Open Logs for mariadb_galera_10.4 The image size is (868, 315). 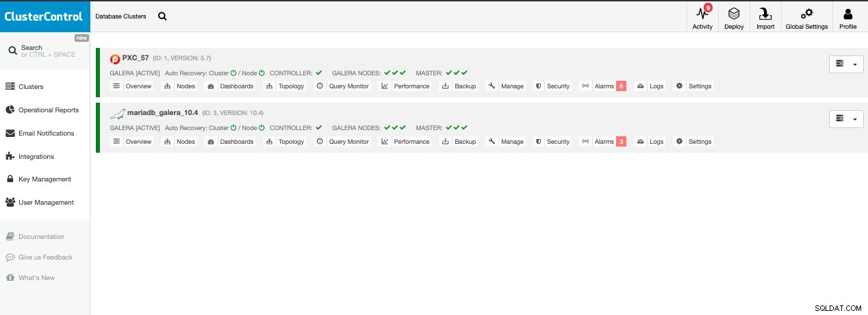click(650, 142)
